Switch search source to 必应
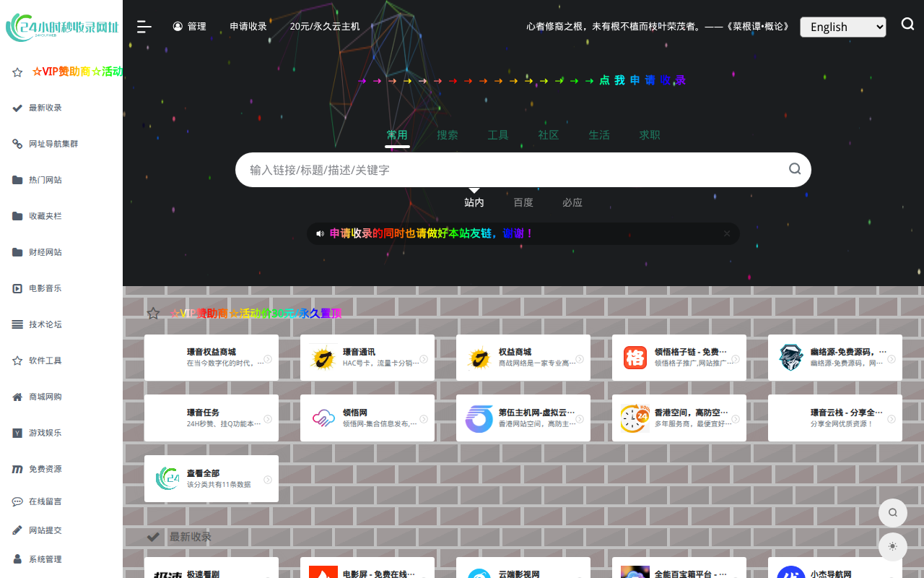Viewport: 924px width, 578px height. [572, 202]
